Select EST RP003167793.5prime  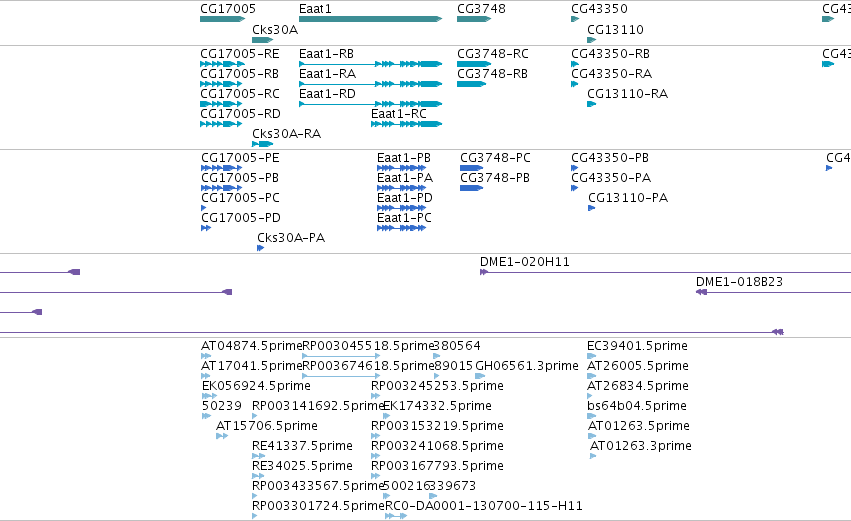[437, 467]
